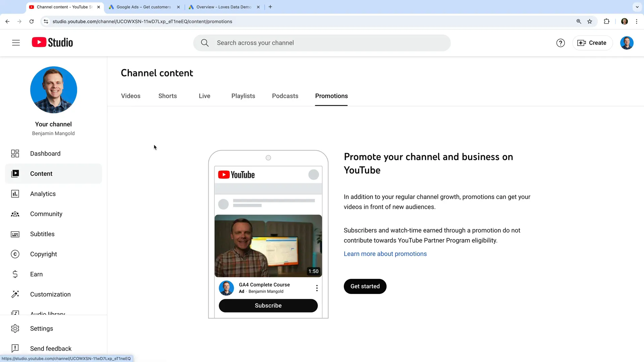The image size is (644, 362).
Task: Click the Get started button
Action: (x=365, y=286)
